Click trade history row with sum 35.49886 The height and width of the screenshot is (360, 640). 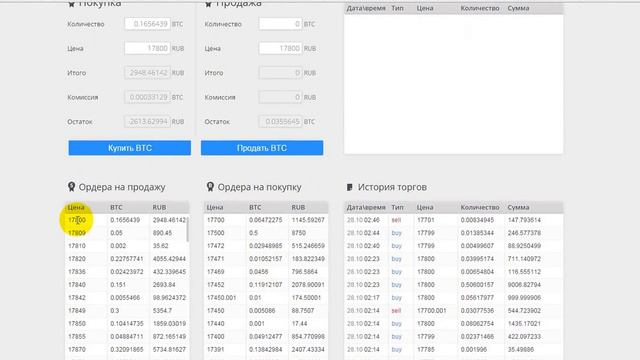click(453, 350)
